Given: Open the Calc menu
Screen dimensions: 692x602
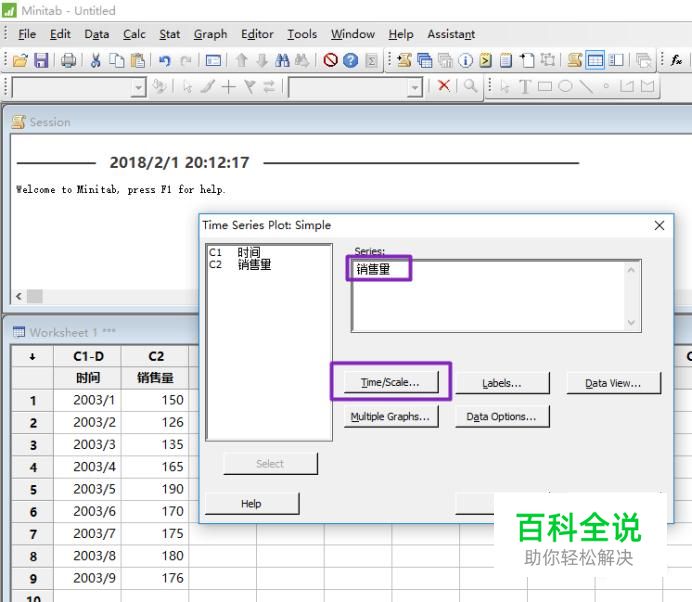Looking at the screenshot, I should 134,34.
